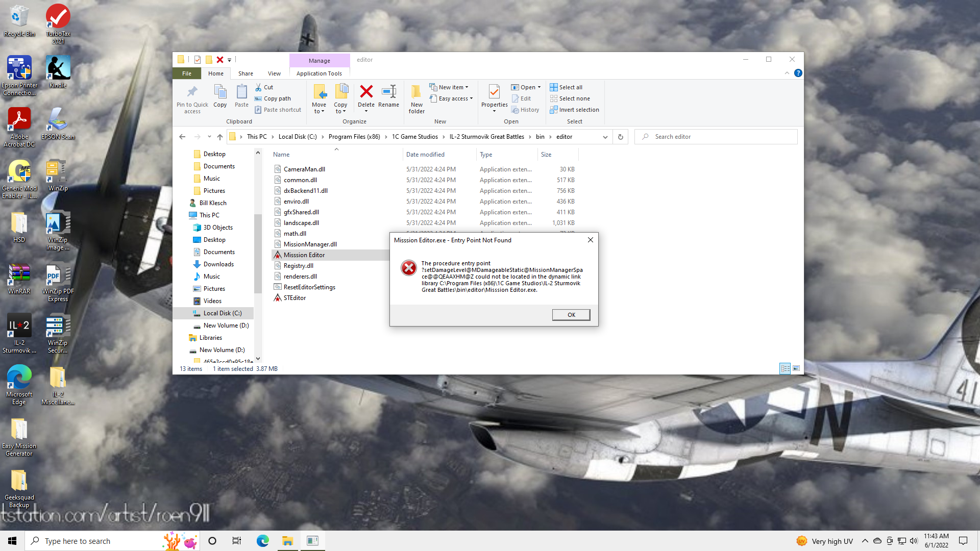980x551 pixels.
Task: Expand address bar history dropdown arrow
Action: coord(605,137)
